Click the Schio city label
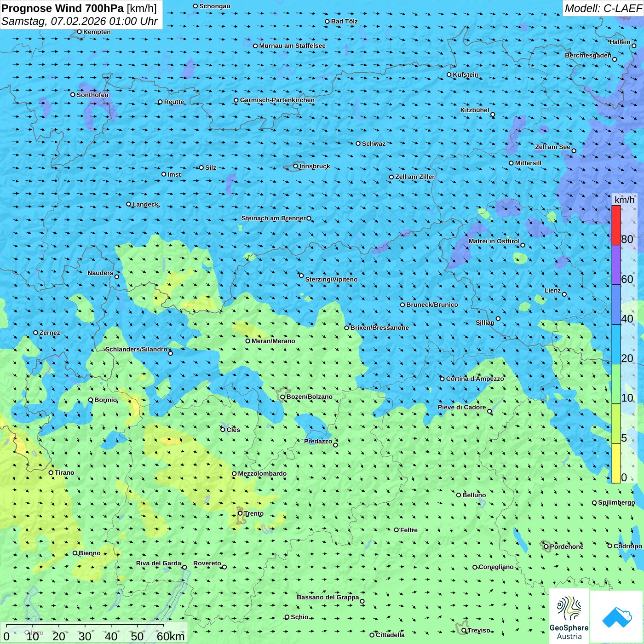This screenshot has height=644, width=644. pyautogui.click(x=299, y=617)
